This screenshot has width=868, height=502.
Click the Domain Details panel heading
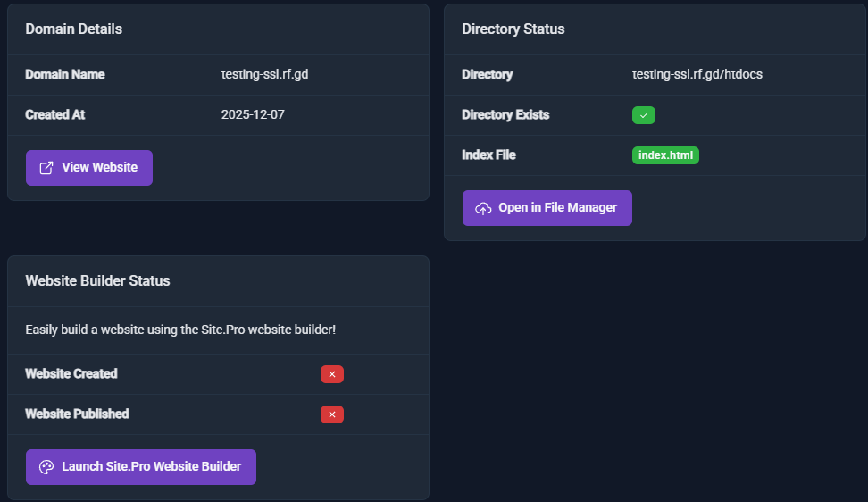(x=73, y=29)
